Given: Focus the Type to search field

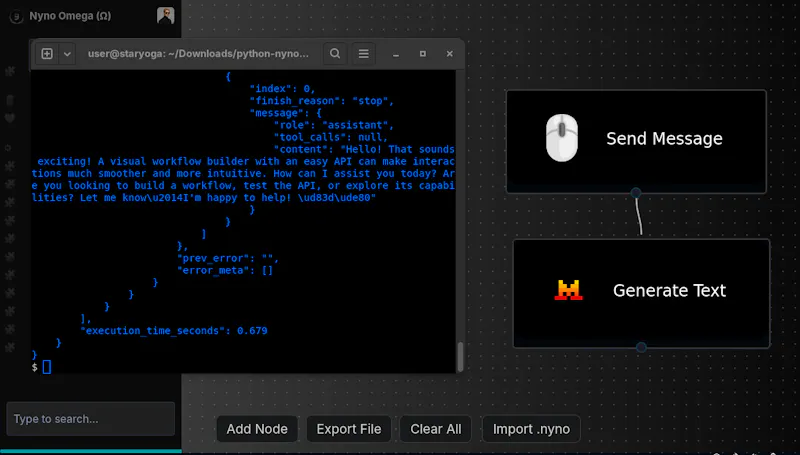Looking at the screenshot, I should click(x=91, y=419).
